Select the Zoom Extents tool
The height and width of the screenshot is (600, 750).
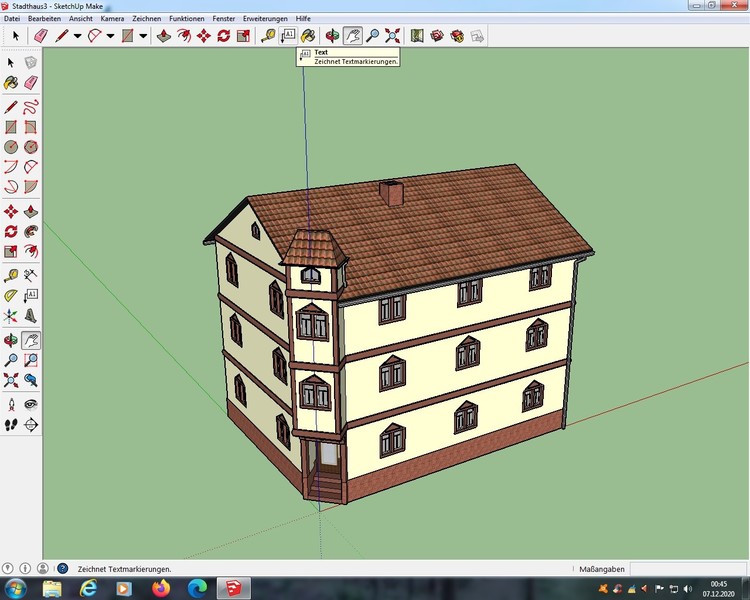[392, 36]
